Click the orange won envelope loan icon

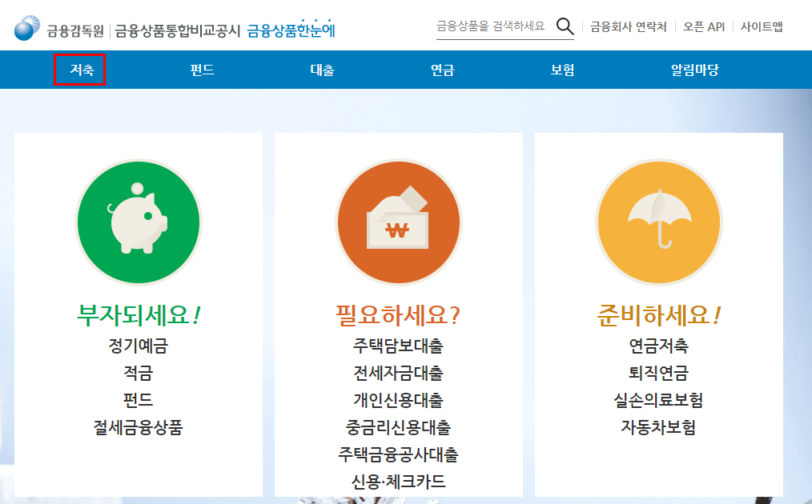398,222
